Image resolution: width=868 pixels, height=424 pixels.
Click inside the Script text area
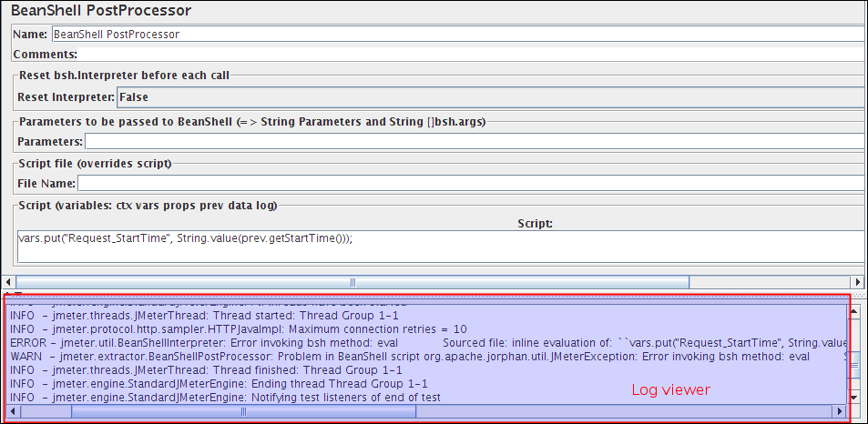pos(437,246)
